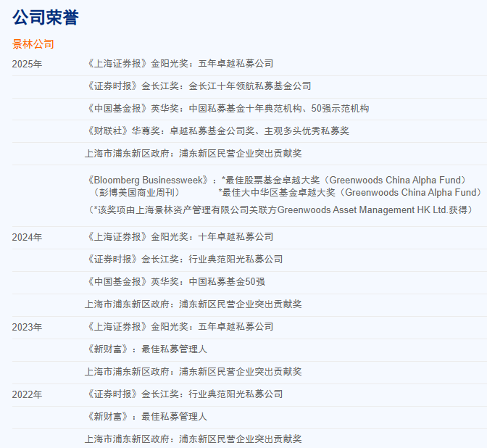
Task: Click the 最佳大中华区基金卓越大奖 line
Action: 350,193
